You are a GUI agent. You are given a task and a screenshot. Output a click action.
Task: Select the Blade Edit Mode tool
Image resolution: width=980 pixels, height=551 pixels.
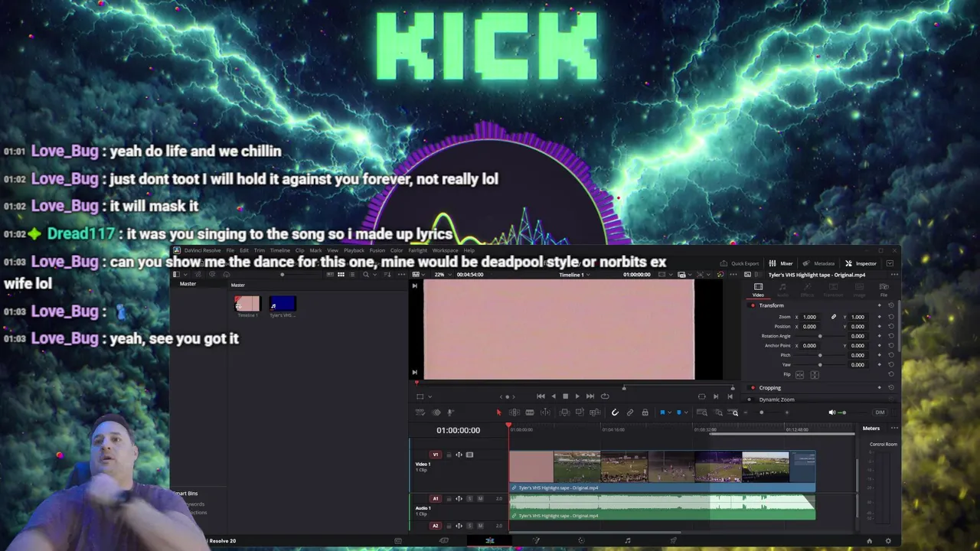pyautogui.click(x=530, y=412)
